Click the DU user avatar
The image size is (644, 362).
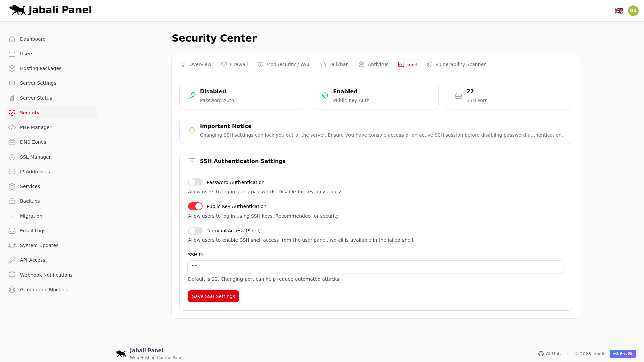coord(633,10)
